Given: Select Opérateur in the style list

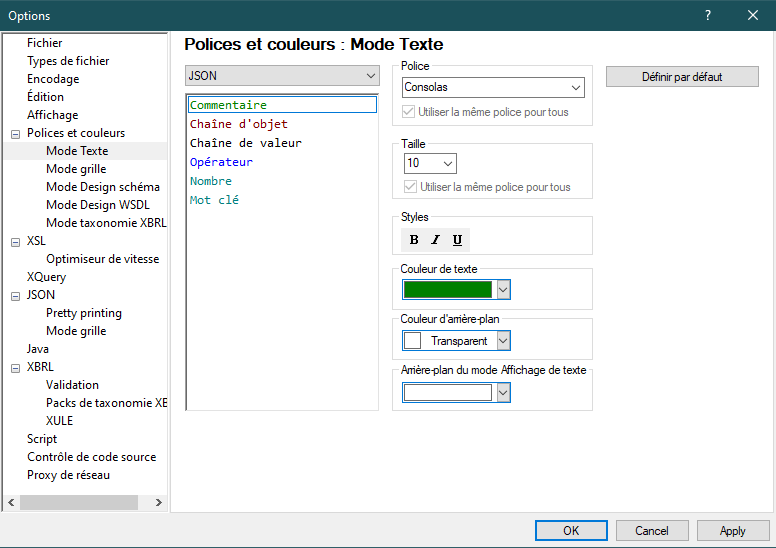Looking at the screenshot, I should pos(221,162).
